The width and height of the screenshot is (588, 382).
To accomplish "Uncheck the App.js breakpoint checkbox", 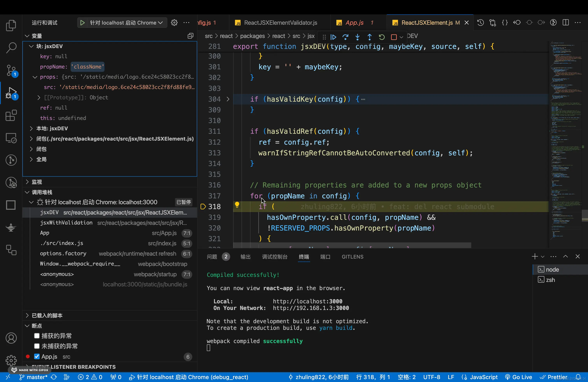I will pos(37,356).
